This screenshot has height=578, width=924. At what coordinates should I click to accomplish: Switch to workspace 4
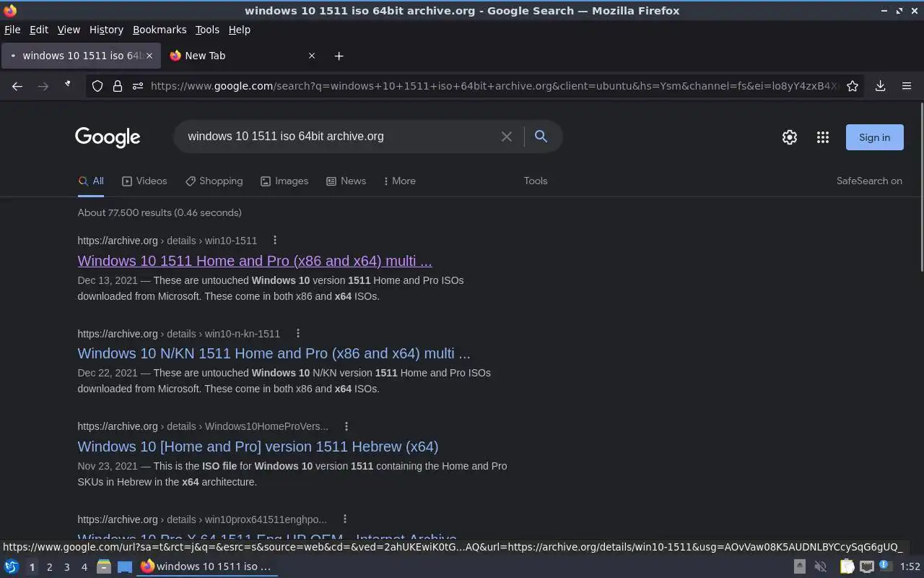click(x=84, y=567)
